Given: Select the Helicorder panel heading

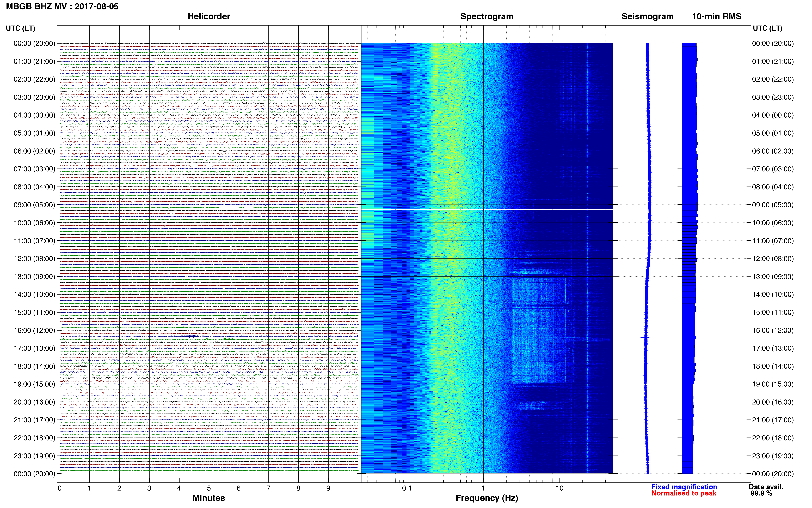Looking at the screenshot, I should [208, 16].
